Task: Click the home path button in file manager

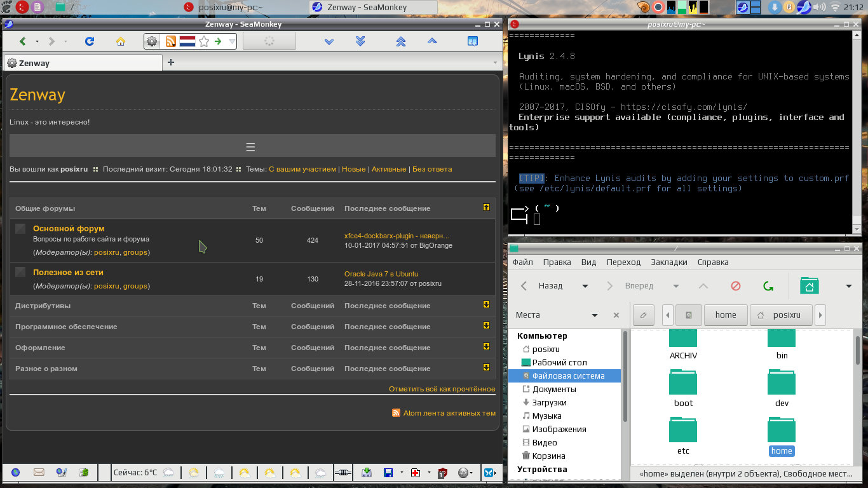Action: [726, 315]
